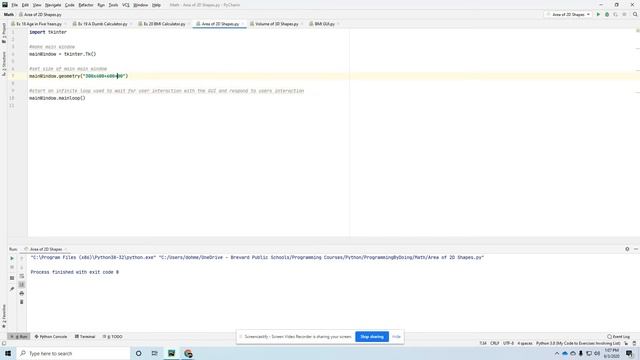Open the File menu
The width and height of the screenshot is (640, 360).
15,5
